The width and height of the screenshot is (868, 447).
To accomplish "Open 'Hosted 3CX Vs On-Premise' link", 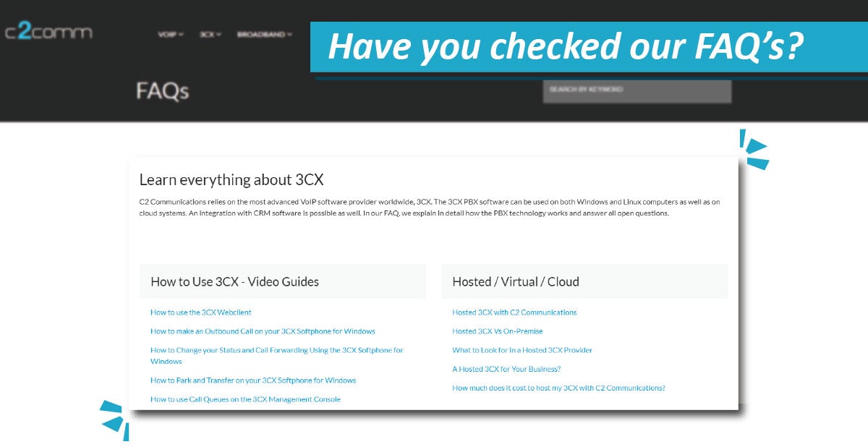I will [x=498, y=331].
